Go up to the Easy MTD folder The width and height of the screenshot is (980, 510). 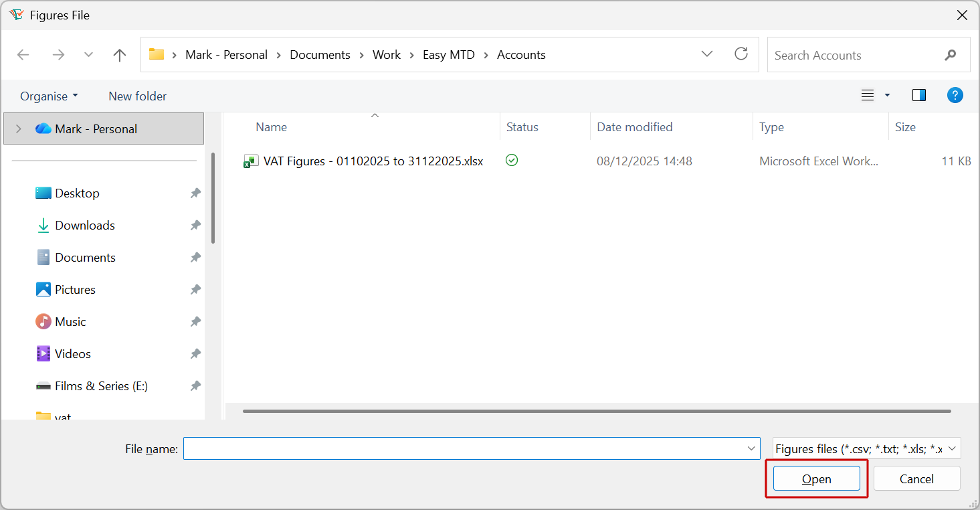pos(119,54)
